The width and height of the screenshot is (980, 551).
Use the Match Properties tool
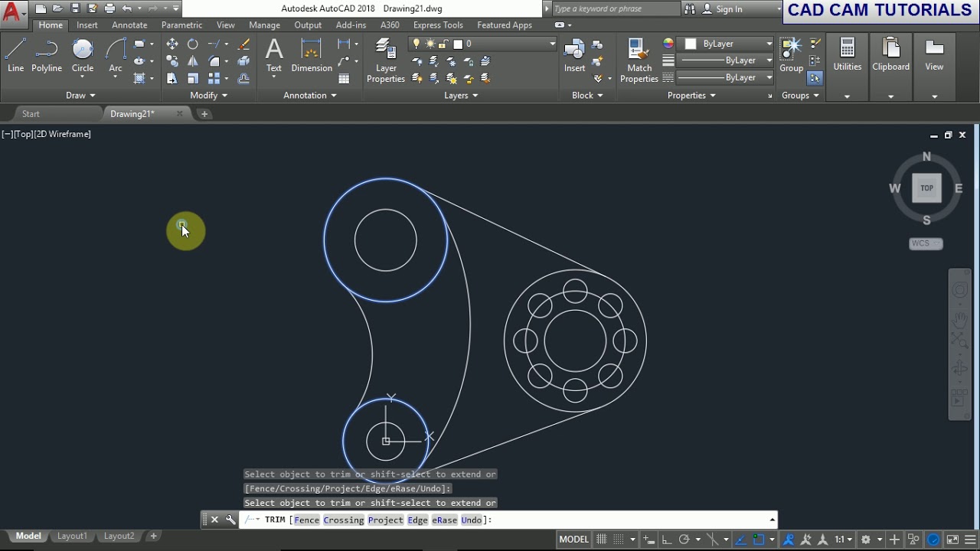[x=639, y=61]
